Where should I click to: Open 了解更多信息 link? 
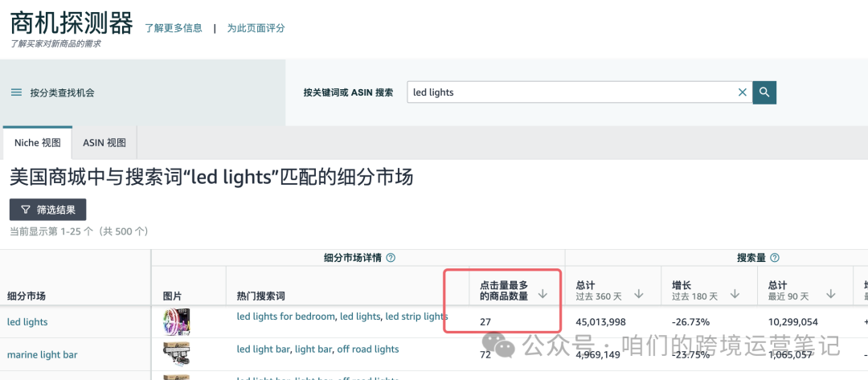[x=174, y=28]
